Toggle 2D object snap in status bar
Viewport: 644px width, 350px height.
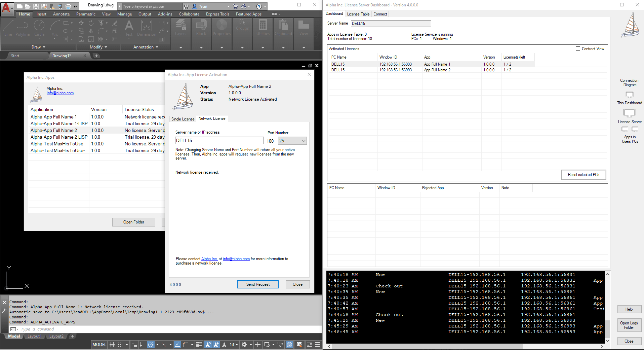point(186,345)
